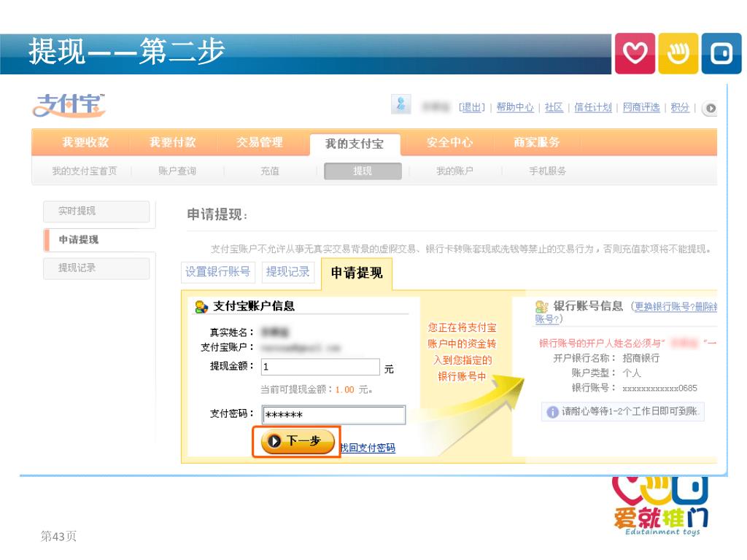Switch to the 申请提现 tab

coord(357,273)
